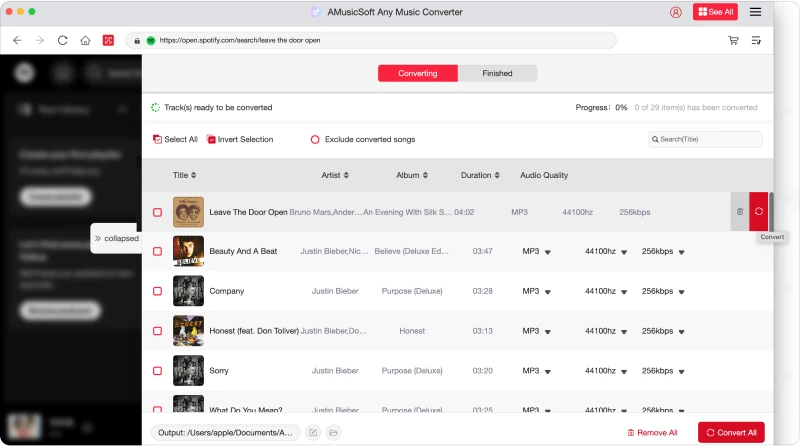Click the Invert Selection icon
This screenshot has width=800, height=446.
click(x=211, y=139)
